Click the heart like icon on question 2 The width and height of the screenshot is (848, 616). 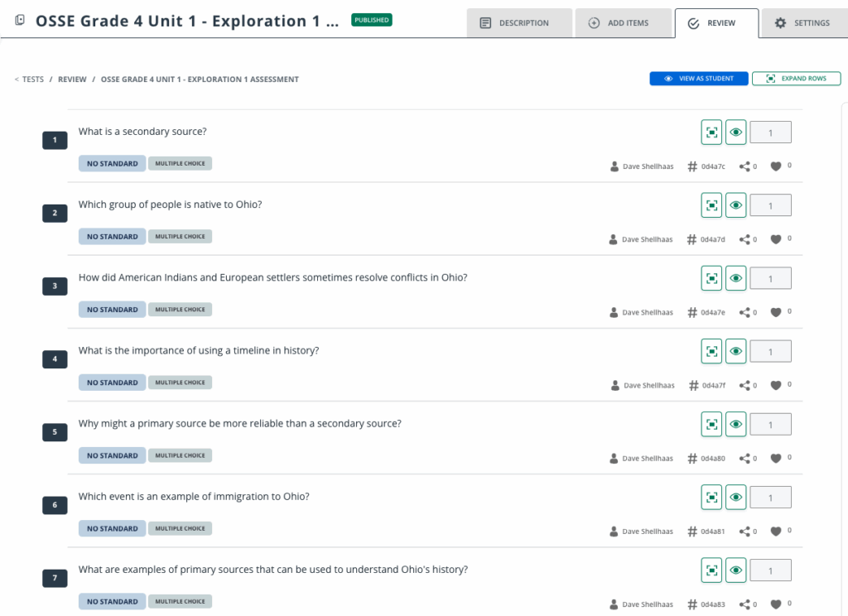776,239
